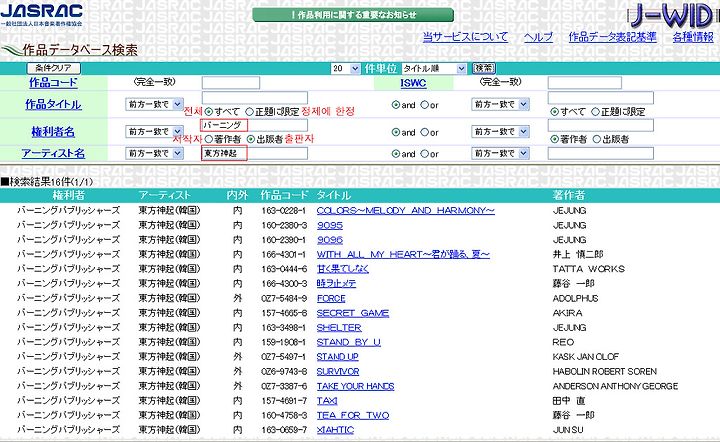Click the work code 163-0228-1
Viewport: 720px width, 442px height.
pos(283,211)
